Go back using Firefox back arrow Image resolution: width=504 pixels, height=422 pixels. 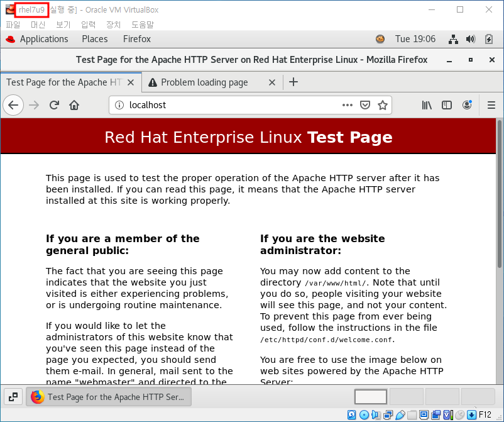[13, 105]
